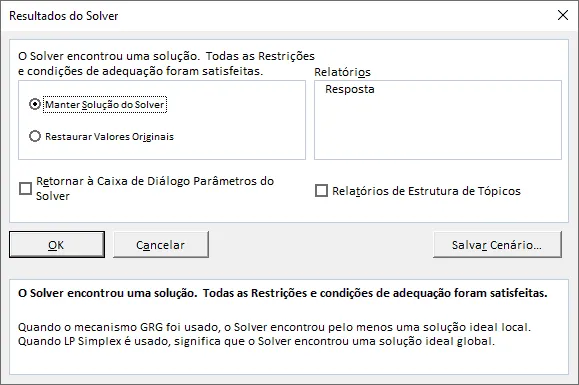The width and height of the screenshot is (579, 385).
Task: Click the Retornar à Caixa de Diálogo label text
Action: tap(155, 188)
